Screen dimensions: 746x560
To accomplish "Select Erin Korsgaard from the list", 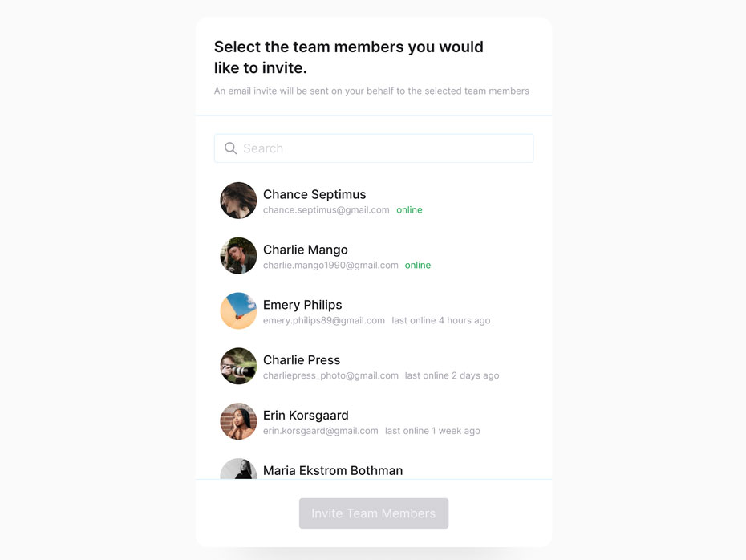I will 306,415.
